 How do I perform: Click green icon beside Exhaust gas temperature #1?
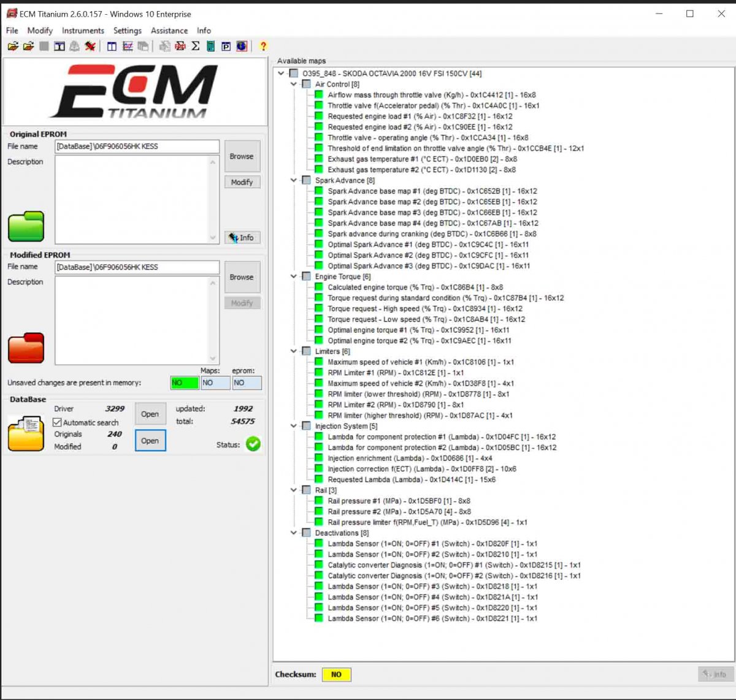click(318, 159)
